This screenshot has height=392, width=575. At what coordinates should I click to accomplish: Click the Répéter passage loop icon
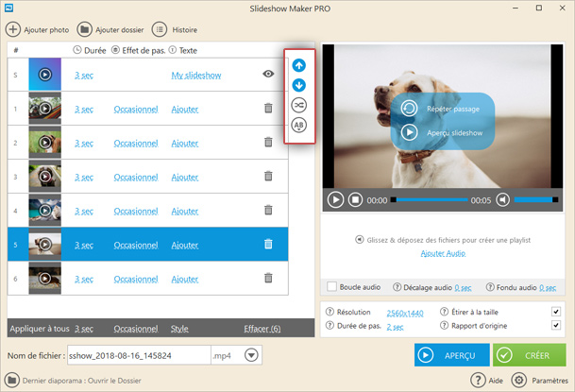pos(409,109)
